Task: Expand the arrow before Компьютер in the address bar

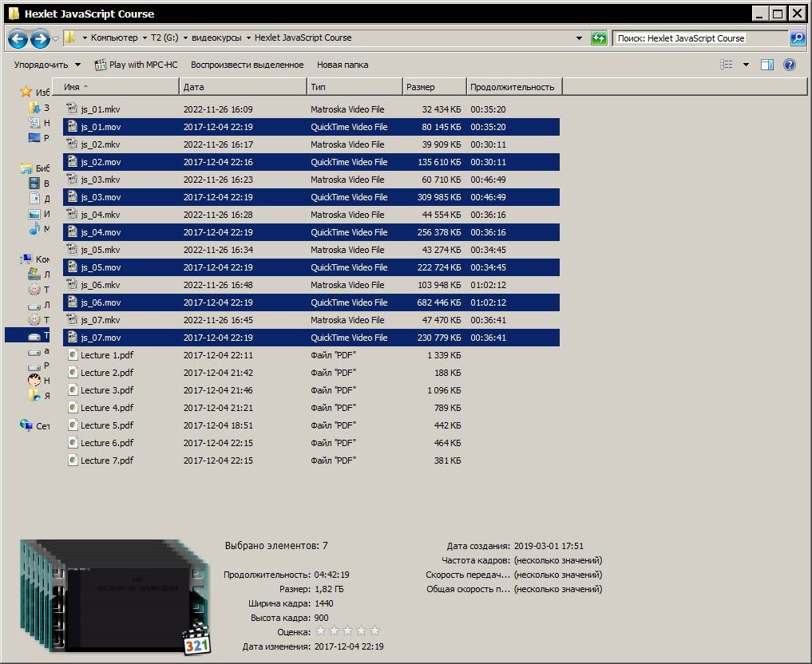Action: pyautogui.click(x=85, y=38)
